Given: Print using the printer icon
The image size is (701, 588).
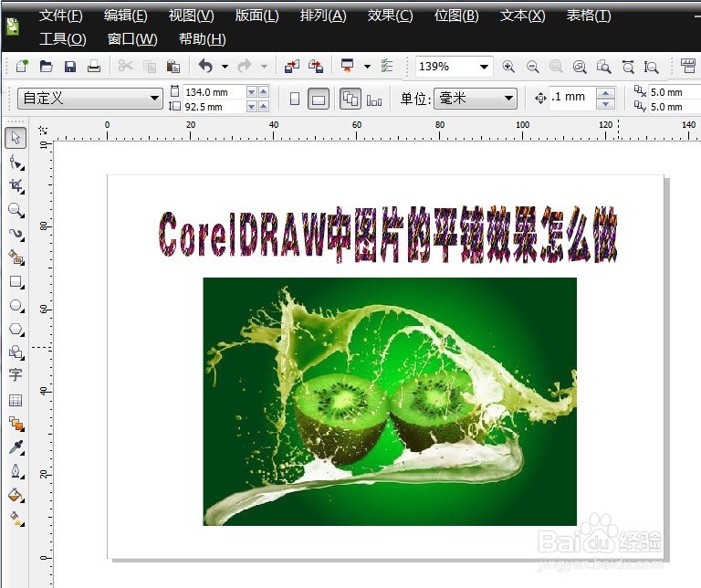Looking at the screenshot, I should click(94, 66).
